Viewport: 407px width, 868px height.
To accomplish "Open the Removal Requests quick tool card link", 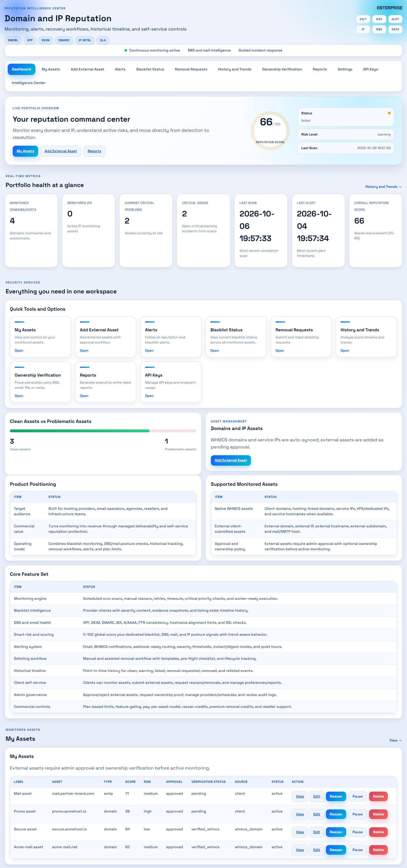I will tap(280, 351).
